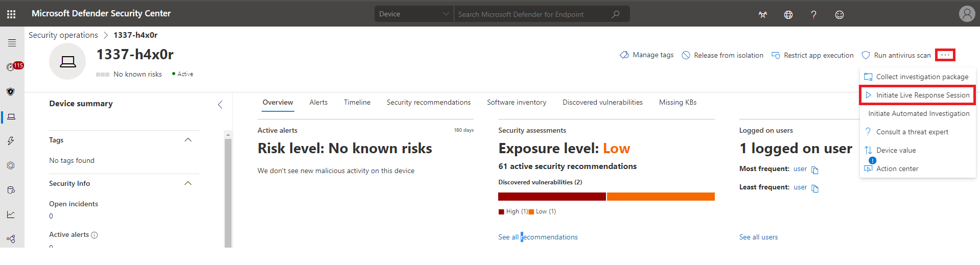Open the user account avatar
This screenshot has height=265, width=980.
[967, 14]
